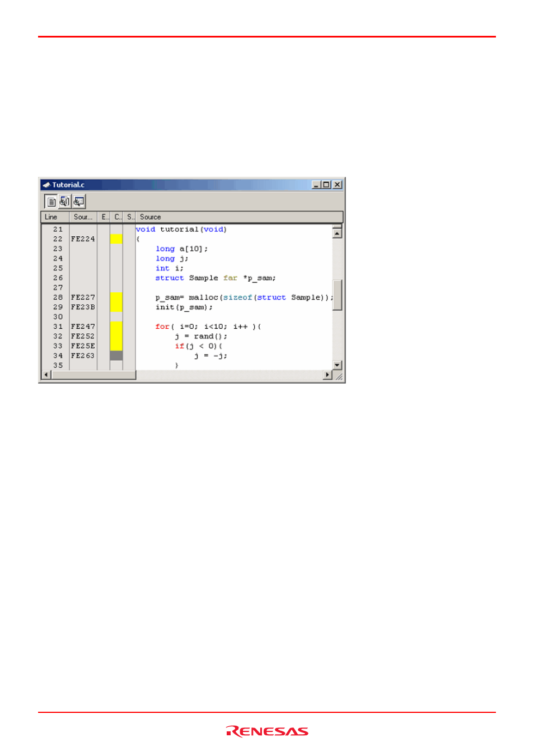
Task: Click the vertical scrollbar thumb
Action: coord(337,295)
